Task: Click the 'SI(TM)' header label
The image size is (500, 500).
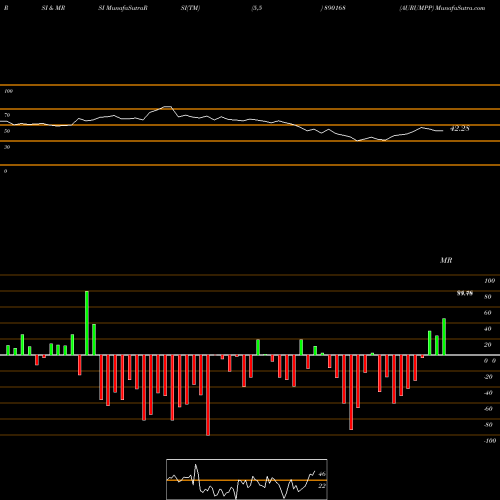Action: [190, 8]
